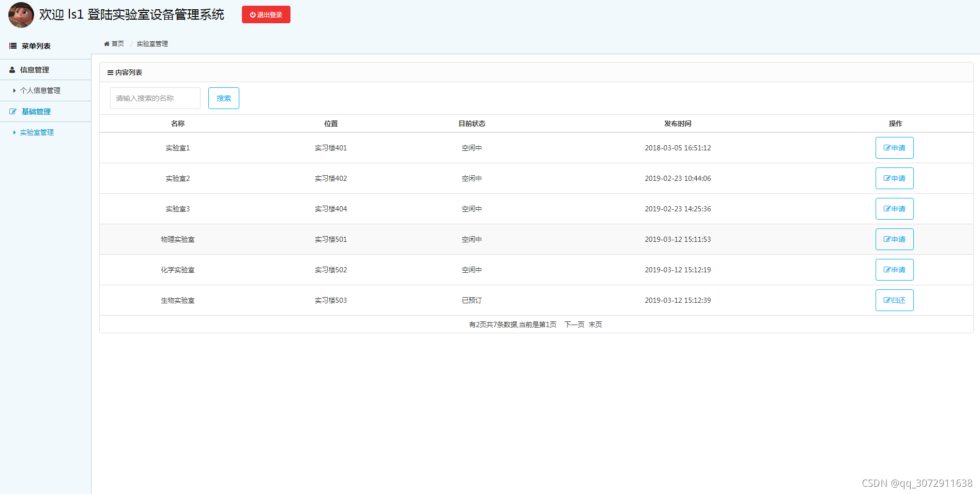Click location cell 实习楼502
Screen dimensions: 980x494
tap(331, 270)
